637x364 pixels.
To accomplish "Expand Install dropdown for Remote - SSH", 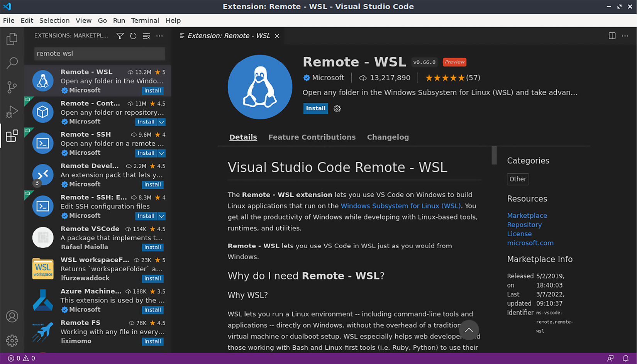I will (x=162, y=153).
